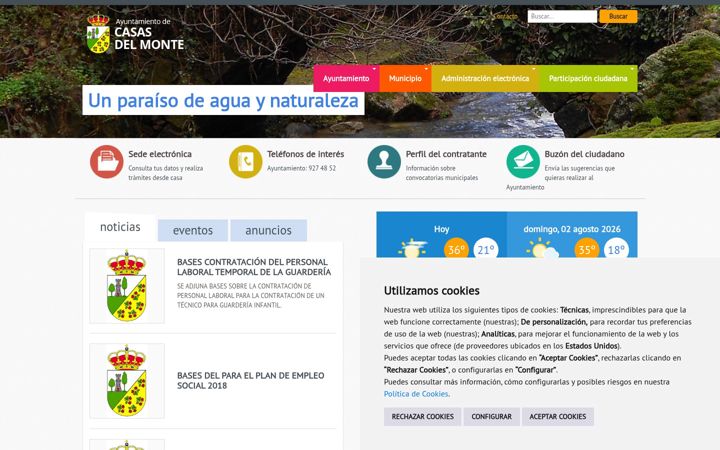Open the Política de Cookies link

(416, 394)
